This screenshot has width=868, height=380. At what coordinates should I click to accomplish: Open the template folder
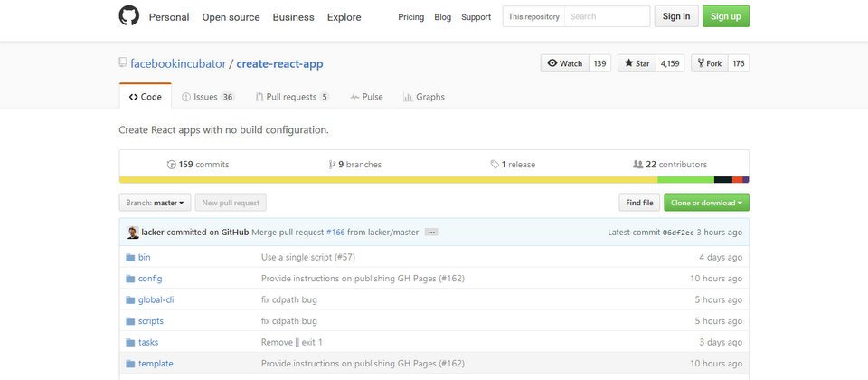[156, 364]
